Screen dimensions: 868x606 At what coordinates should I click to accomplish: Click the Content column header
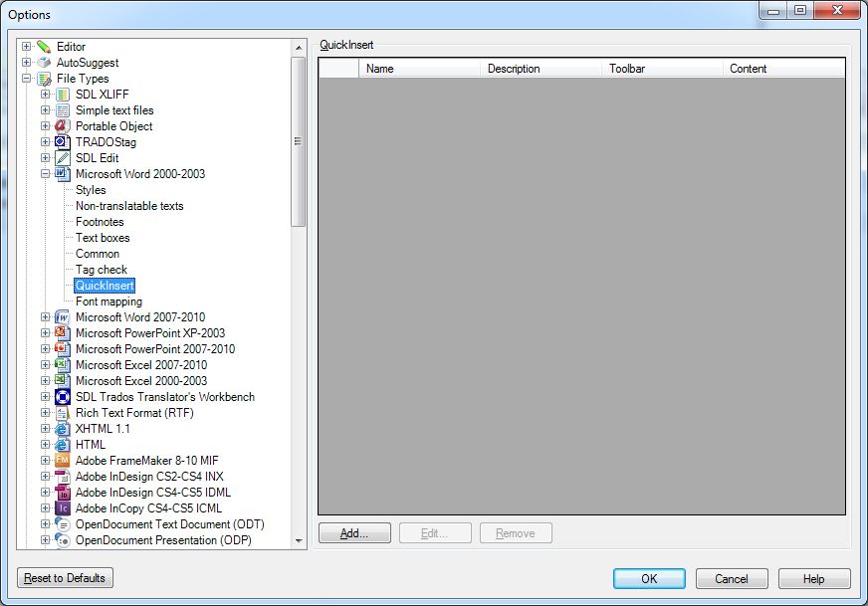pos(783,69)
